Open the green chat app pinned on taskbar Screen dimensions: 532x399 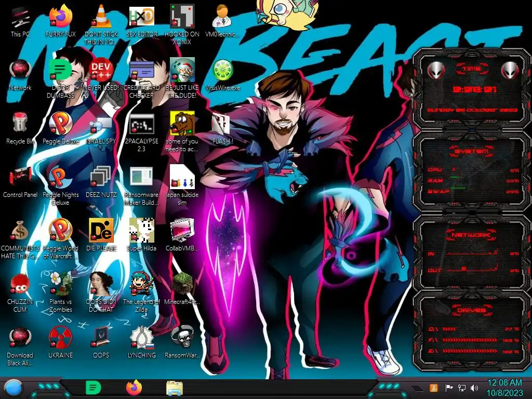(x=94, y=388)
